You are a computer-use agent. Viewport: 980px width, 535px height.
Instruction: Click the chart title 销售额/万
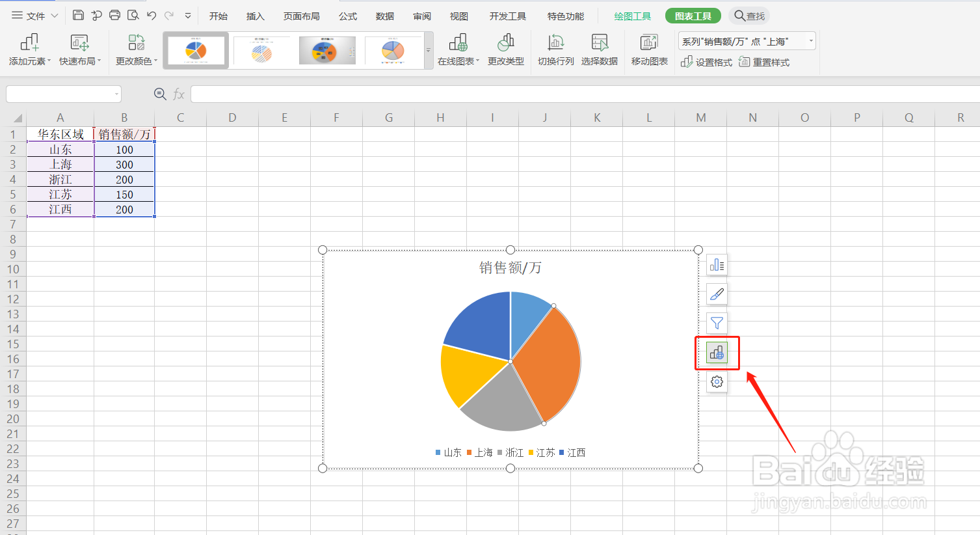(510, 267)
